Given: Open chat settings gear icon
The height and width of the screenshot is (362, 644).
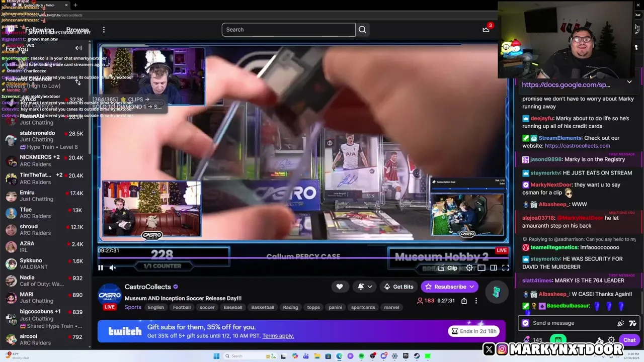Looking at the screenshot, I should 611,340.
